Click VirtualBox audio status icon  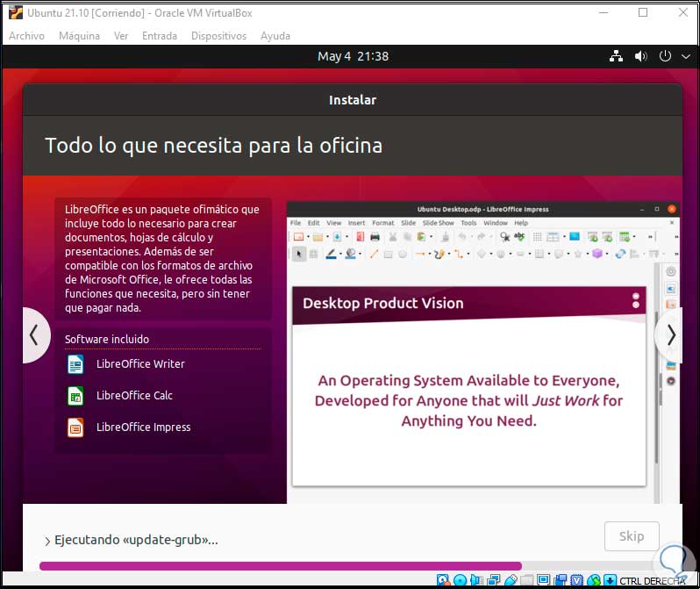pyautogui.click(x=476, y=579)
